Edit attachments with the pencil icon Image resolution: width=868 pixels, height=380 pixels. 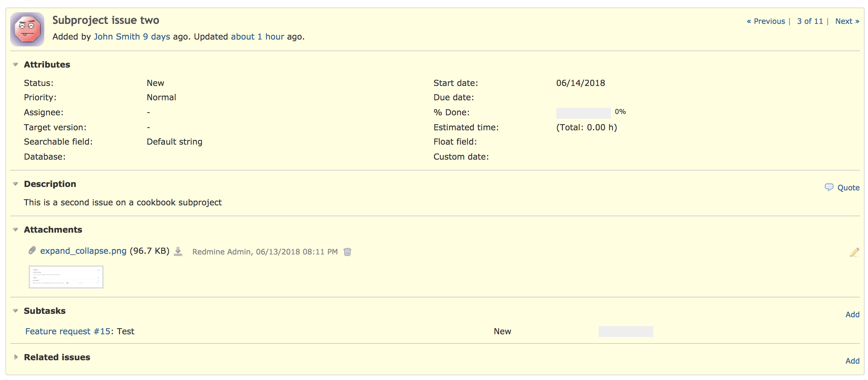click(x=854, y=252)
